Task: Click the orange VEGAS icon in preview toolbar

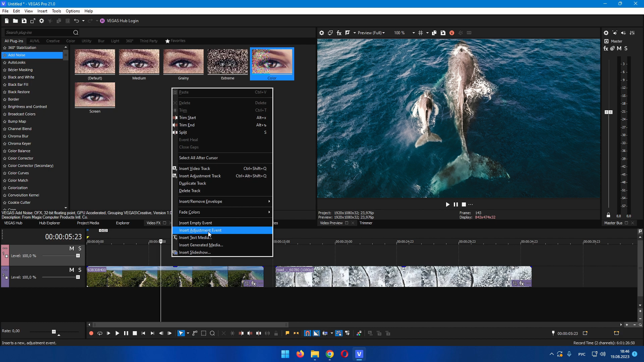Action: click(452, 33)
